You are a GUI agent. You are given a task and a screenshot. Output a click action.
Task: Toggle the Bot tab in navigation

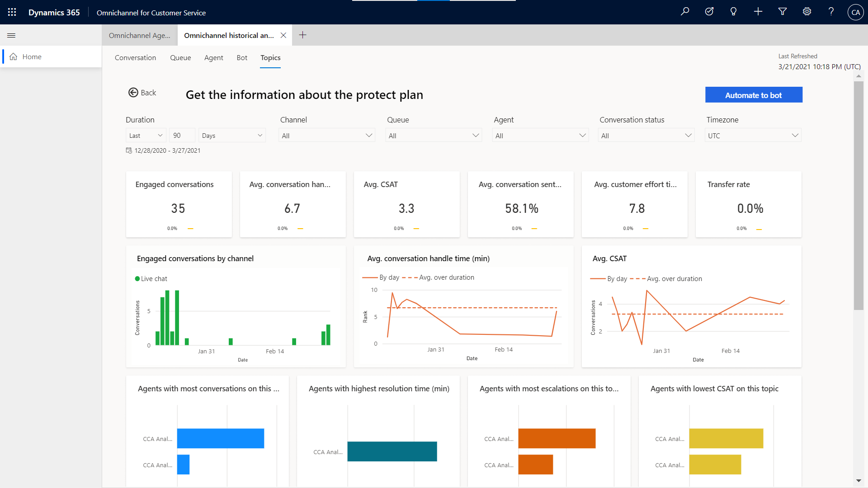coord(243,58)
